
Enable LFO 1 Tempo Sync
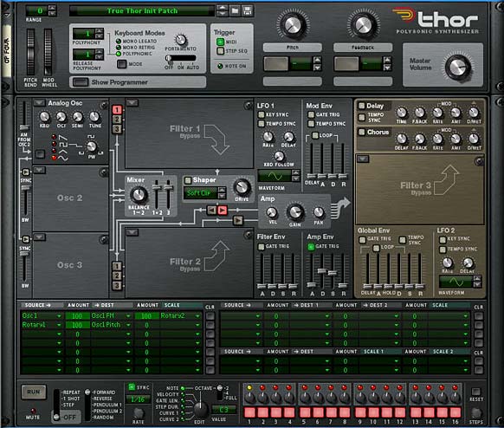point(262,124)
